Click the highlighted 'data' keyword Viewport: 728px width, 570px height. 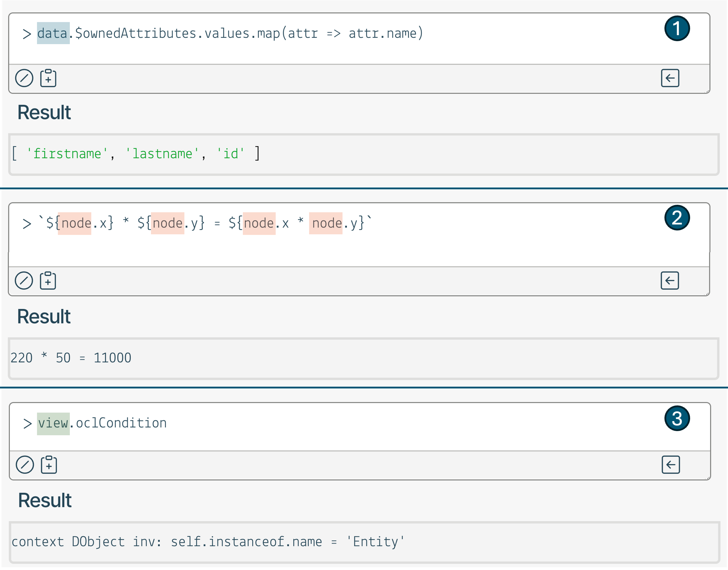tap(53, 33)
